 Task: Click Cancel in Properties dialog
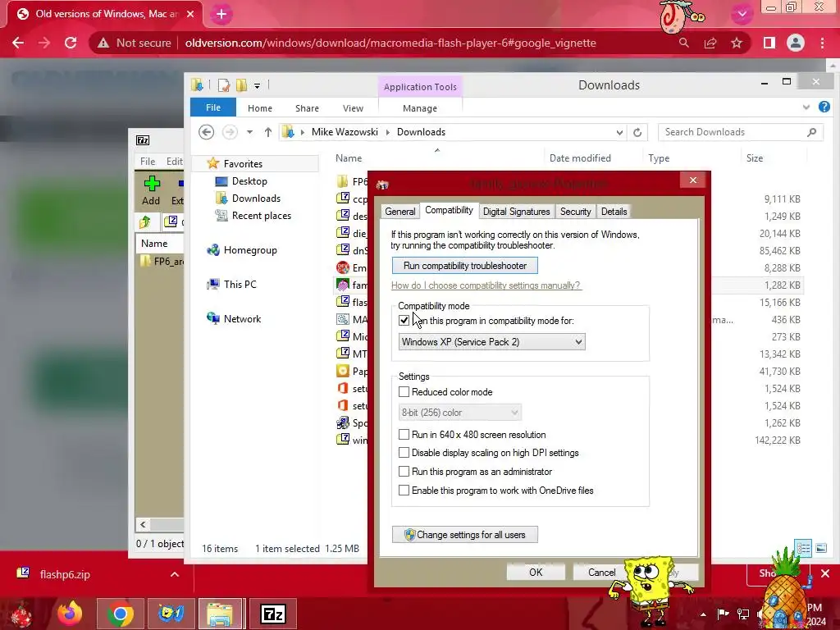point(601,572)
